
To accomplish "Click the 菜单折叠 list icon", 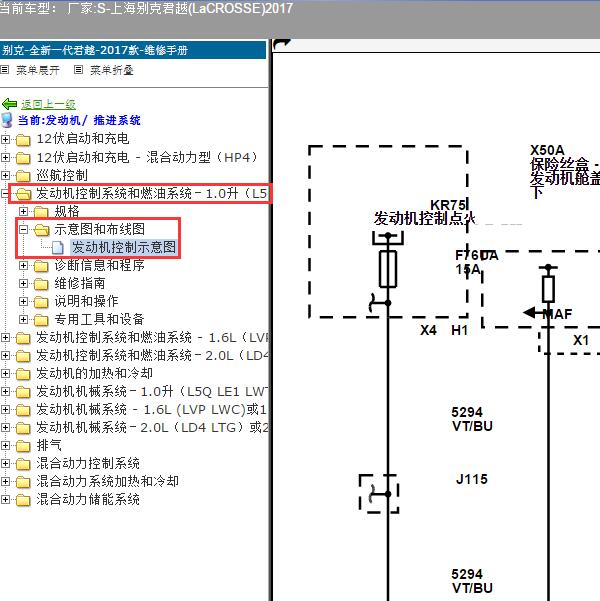I will tap(78, 70).
